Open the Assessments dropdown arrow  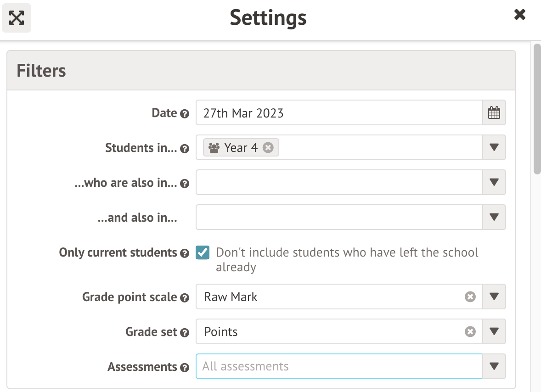point(494,367)
